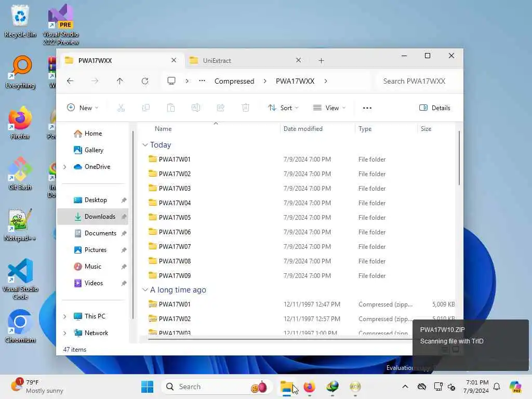This screenshot has height=399, width=532.
Task: Click the navigation pane scrollbar
Action: tap(132, 224)
